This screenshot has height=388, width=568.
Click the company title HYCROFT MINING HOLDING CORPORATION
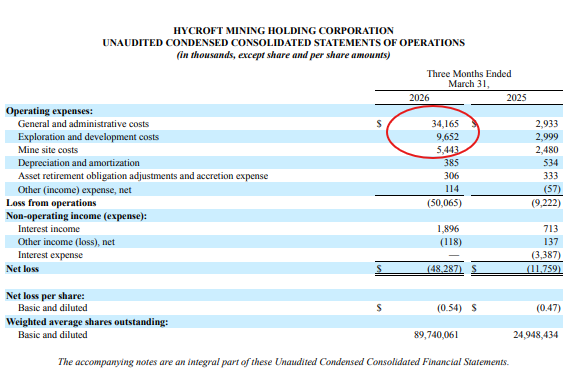(x=283, y=30)
